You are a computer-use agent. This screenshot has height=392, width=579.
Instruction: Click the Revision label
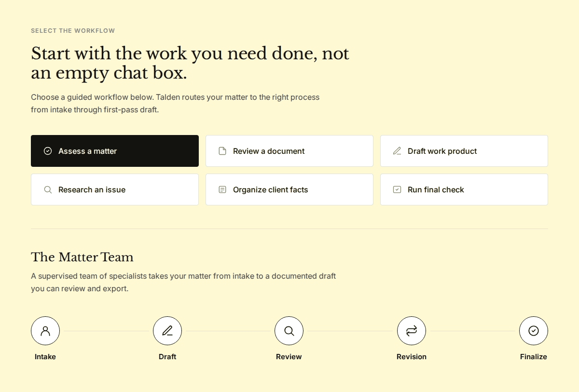tap(412, 357)
